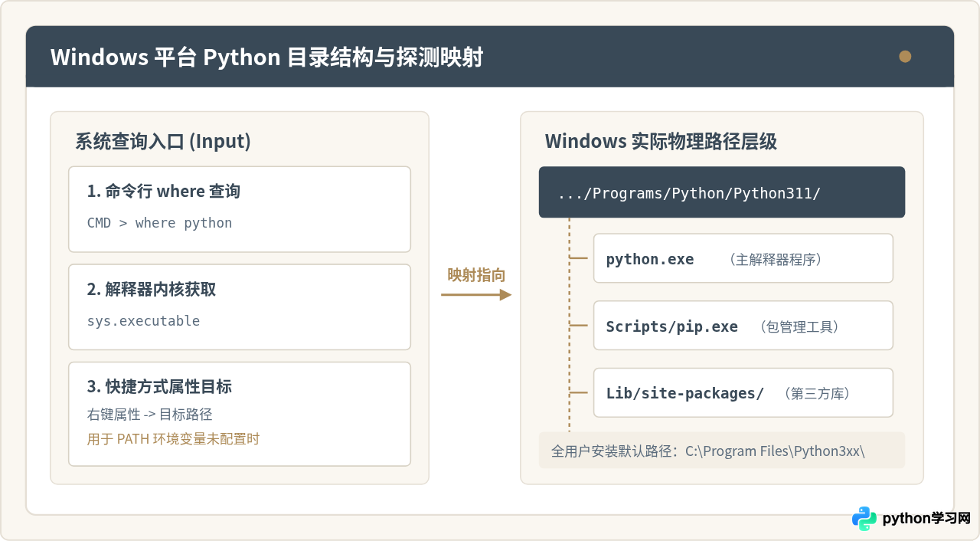Click 'Windows 实际物理路径层级' heading

point(661,142)
